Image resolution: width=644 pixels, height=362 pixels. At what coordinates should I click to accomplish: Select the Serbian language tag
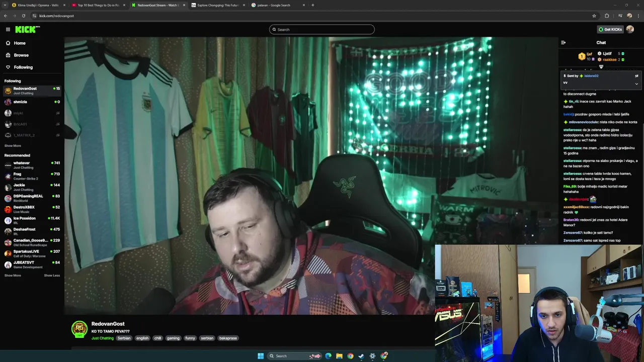[124, 338]
